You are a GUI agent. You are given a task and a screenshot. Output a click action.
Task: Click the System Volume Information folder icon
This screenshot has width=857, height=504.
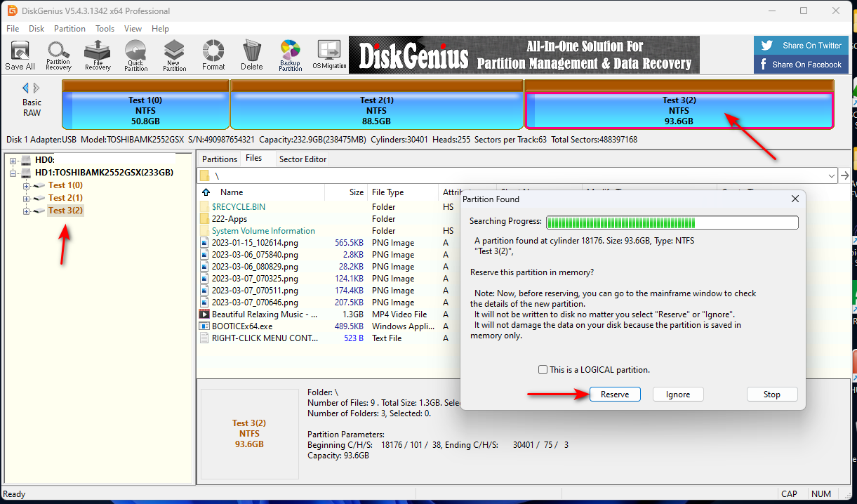click(x=204, y=231)
